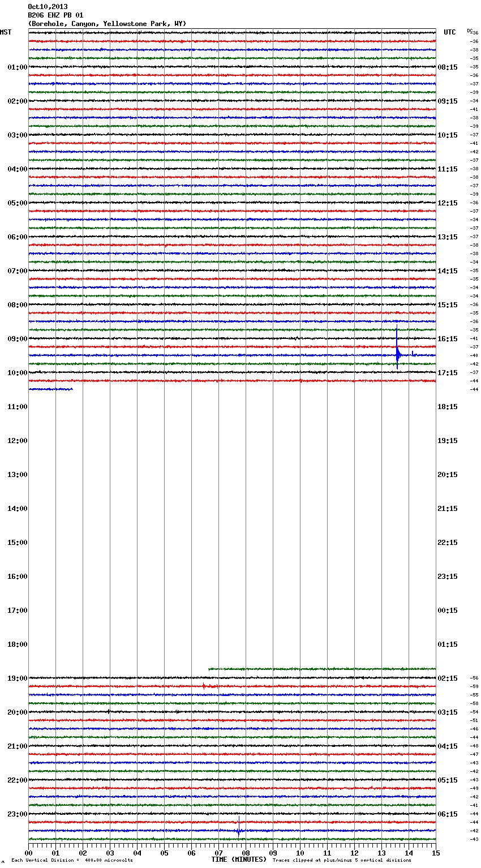Select the 05:00 MST hour label
The width and height of the screenshot is (481, 868).
point(18,203)
